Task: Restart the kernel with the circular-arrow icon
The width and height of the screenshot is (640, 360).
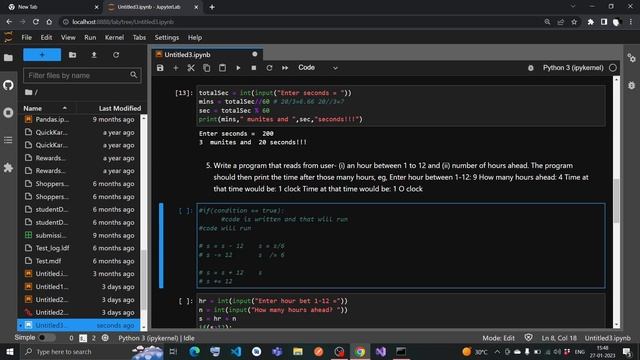Action: 269,68
